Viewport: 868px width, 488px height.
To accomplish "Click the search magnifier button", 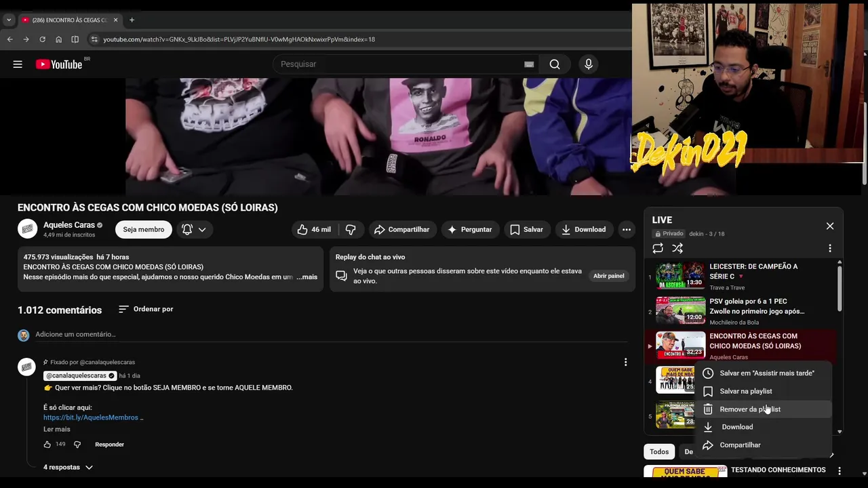I will (555, 64).
